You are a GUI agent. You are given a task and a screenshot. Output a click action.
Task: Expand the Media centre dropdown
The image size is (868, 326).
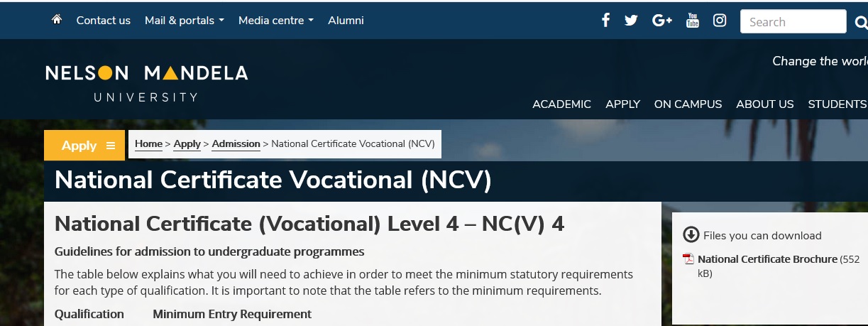tap(275, 21)
